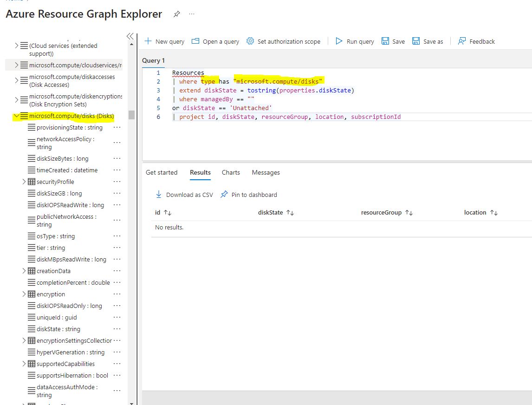Click the left pane scrollbar thumb
This screenshot has height=405, width=532.
coord(132,115)
